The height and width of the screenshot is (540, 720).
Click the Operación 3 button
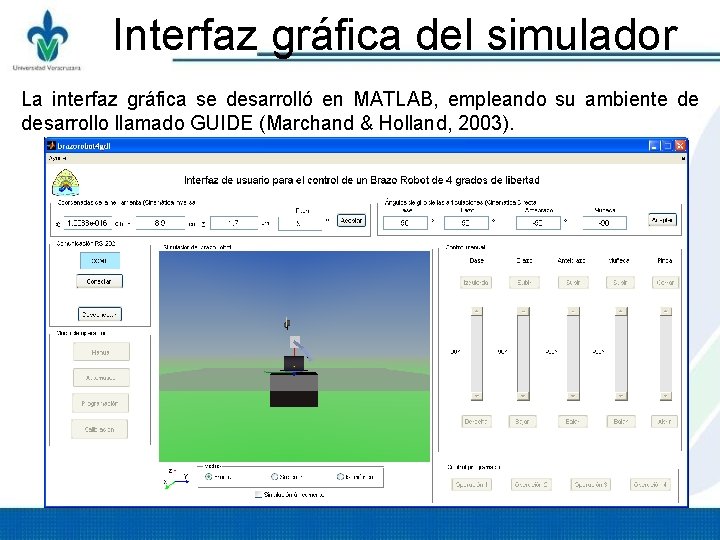click(x=591, y=484)
